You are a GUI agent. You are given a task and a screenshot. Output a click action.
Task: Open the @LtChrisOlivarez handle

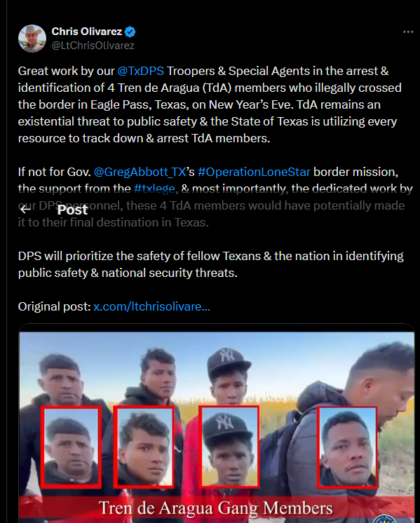[x=93, y=46]
